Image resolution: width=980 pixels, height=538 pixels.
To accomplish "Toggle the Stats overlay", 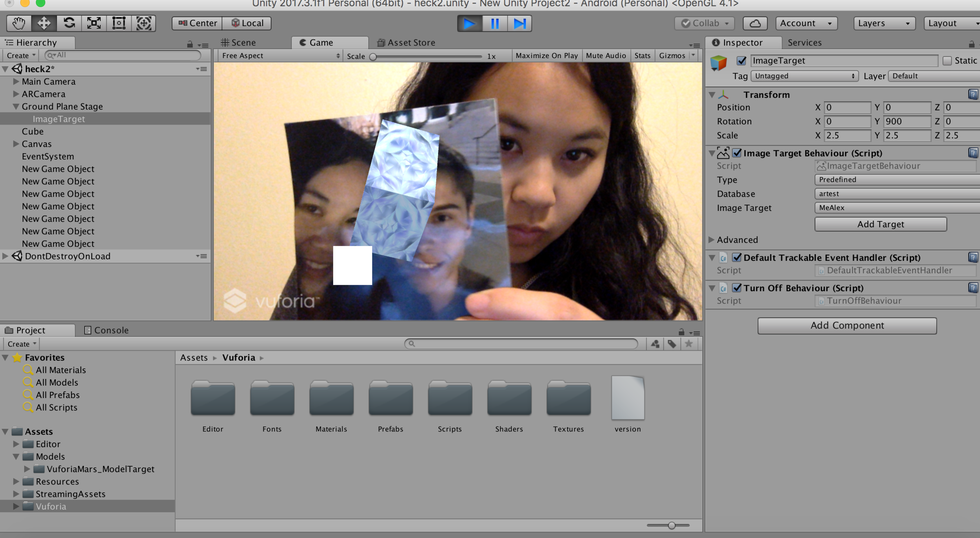I will pos(642,56).
